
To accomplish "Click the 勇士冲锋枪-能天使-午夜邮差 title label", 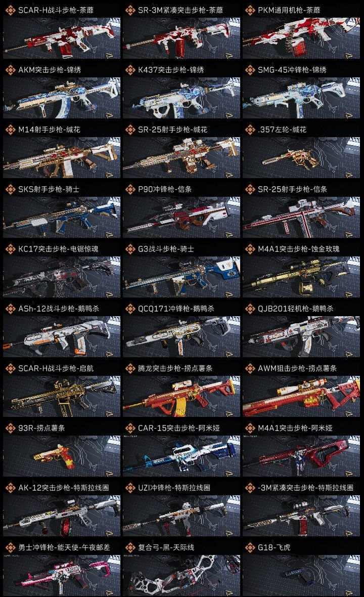I will (x=64, y=547).
